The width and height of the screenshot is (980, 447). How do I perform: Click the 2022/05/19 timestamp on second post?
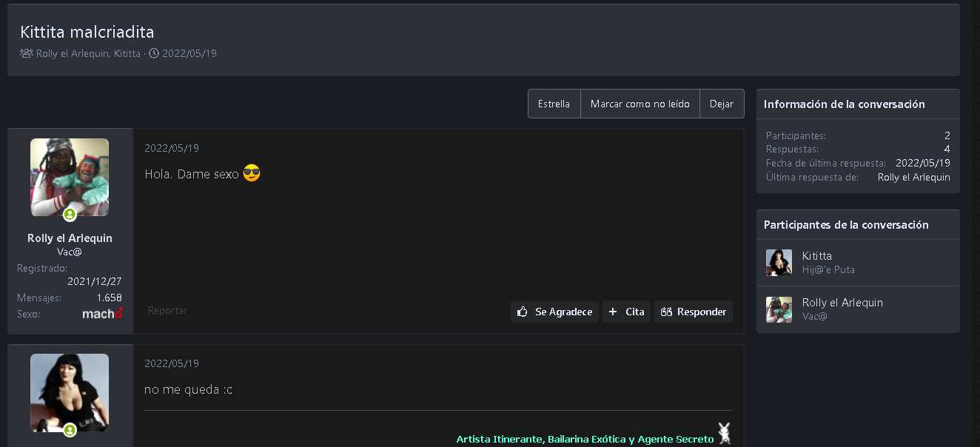pyautogui.click(x=172, y=363)
